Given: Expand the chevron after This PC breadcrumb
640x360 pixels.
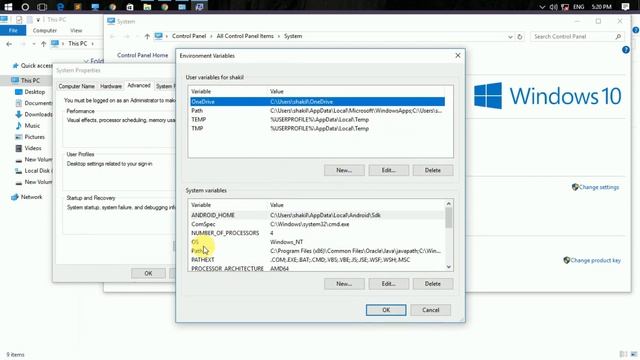Looking at the screenshot, I should point(93,44).
